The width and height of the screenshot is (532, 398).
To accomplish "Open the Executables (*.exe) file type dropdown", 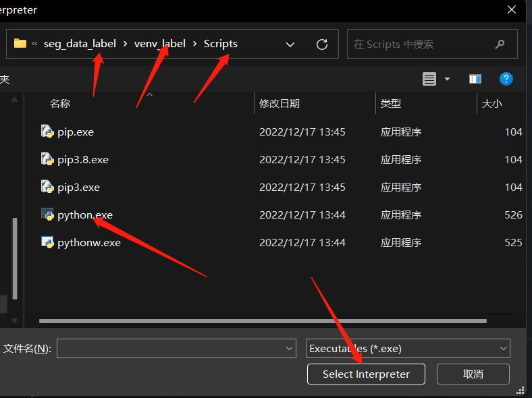I will pos(503,349).
